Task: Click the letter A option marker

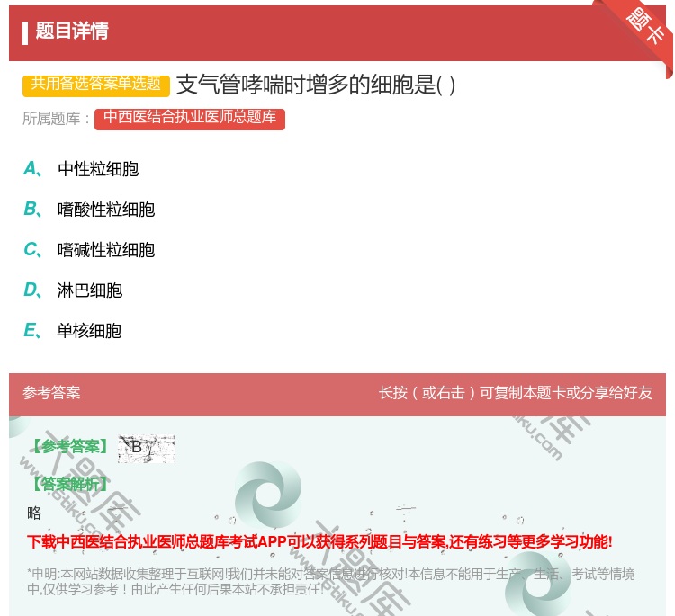Action: point(31,169)
